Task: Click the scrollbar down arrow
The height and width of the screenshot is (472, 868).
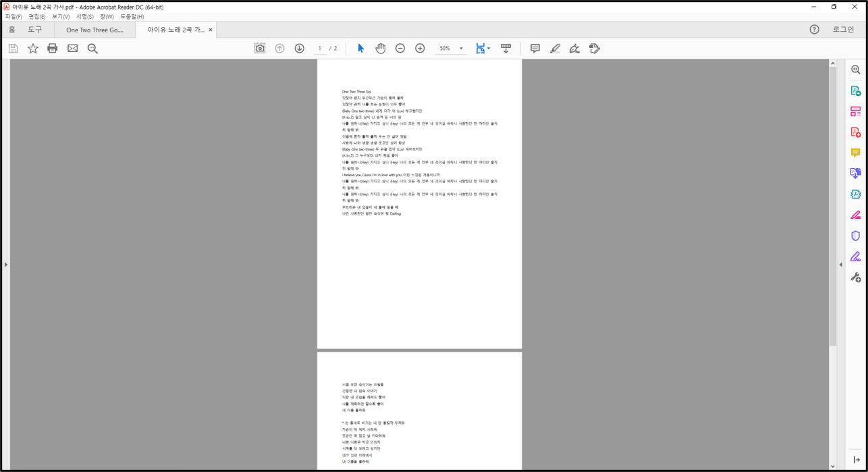Action: [x=833, y=466]
